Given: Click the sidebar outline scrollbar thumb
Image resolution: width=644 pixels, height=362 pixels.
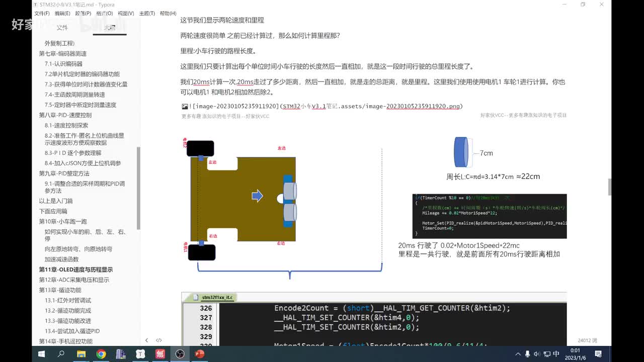Looking at the screenshot, I should [138, 188].
